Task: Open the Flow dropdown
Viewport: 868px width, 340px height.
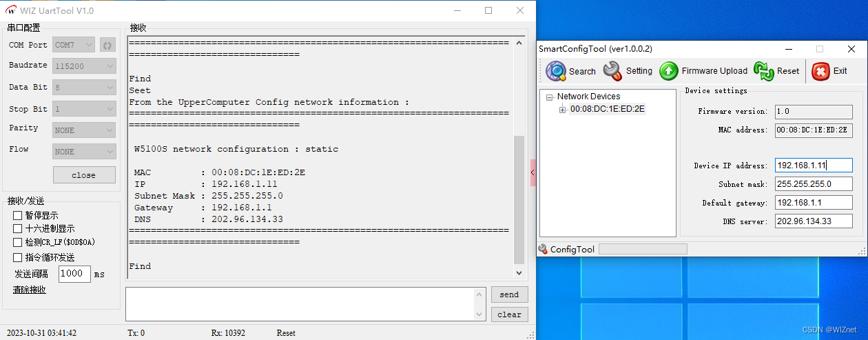Action: coord(84,151)
